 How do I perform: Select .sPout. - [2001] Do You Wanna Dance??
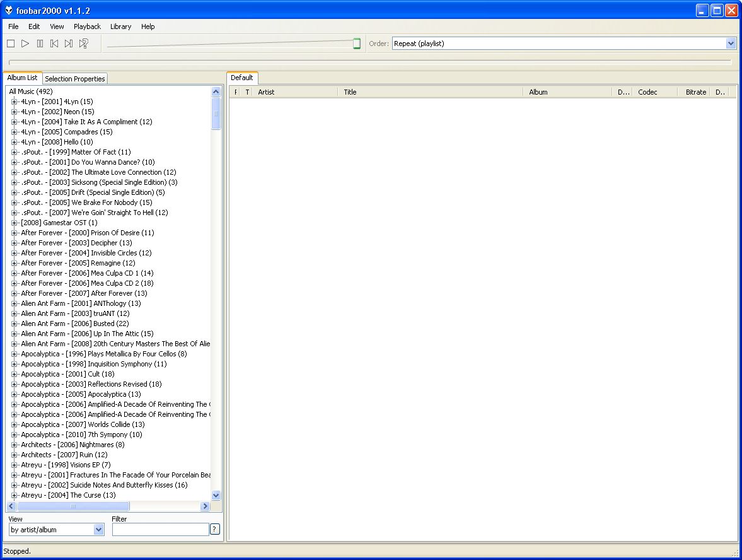point(88,162)
